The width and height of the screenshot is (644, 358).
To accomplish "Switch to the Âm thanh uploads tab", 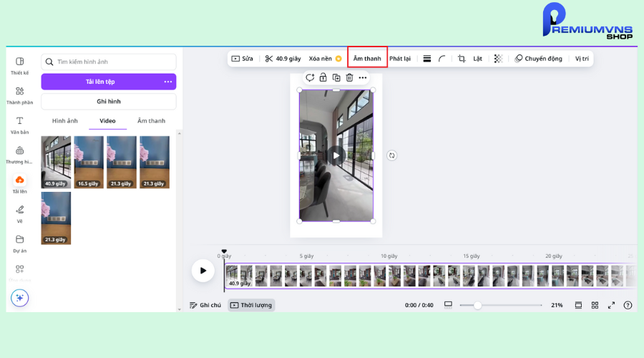I will (x=152, y=121).
